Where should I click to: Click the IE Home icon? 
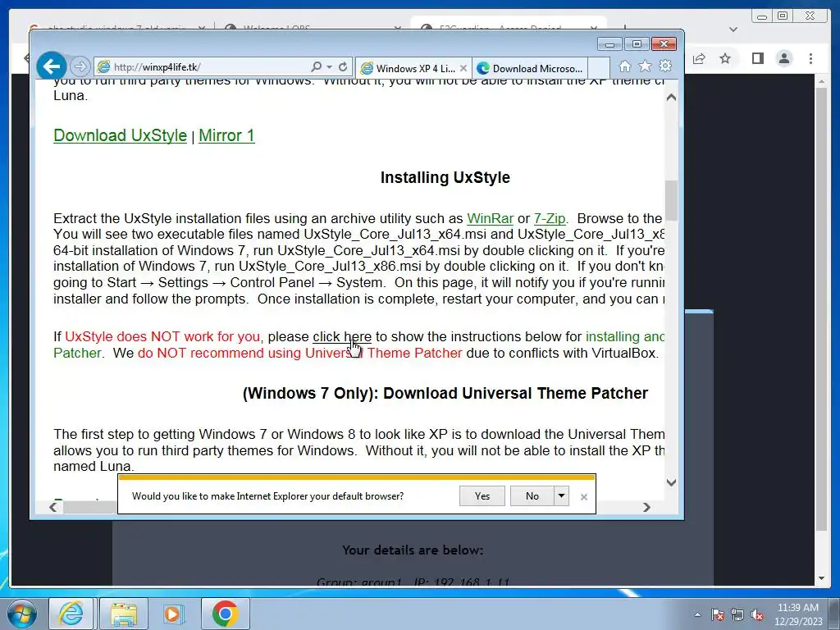point(624,66)
